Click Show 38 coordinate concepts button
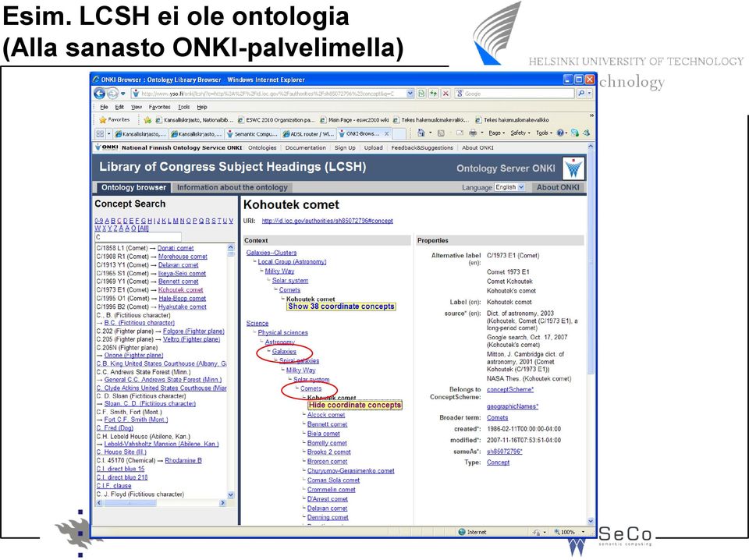749x560 pixels. [x=341, y=307]
